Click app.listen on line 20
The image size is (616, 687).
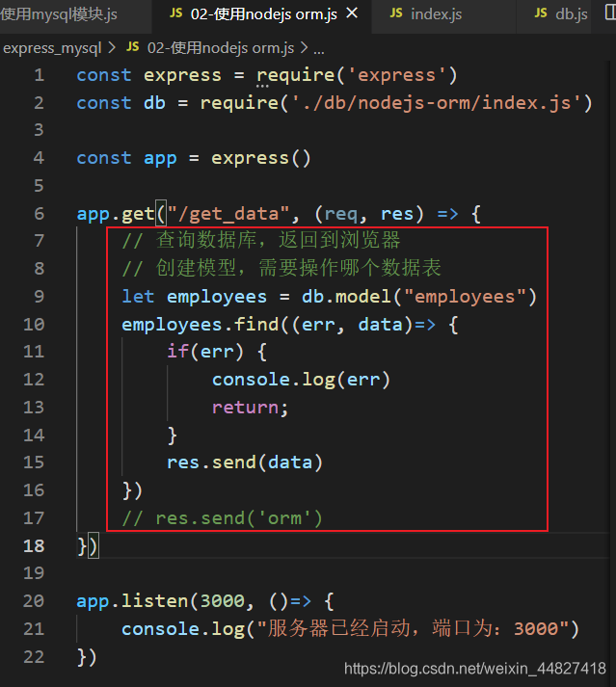(x=132, y=601)
